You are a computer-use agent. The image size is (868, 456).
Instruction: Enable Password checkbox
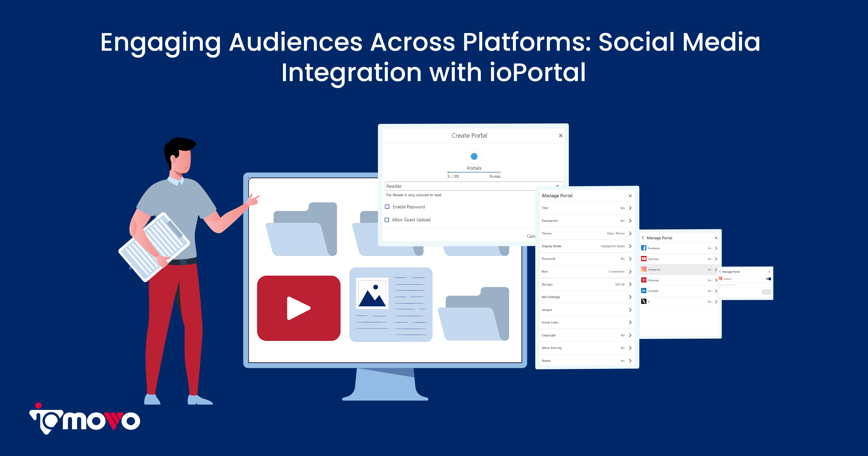[x=387, y=207]
